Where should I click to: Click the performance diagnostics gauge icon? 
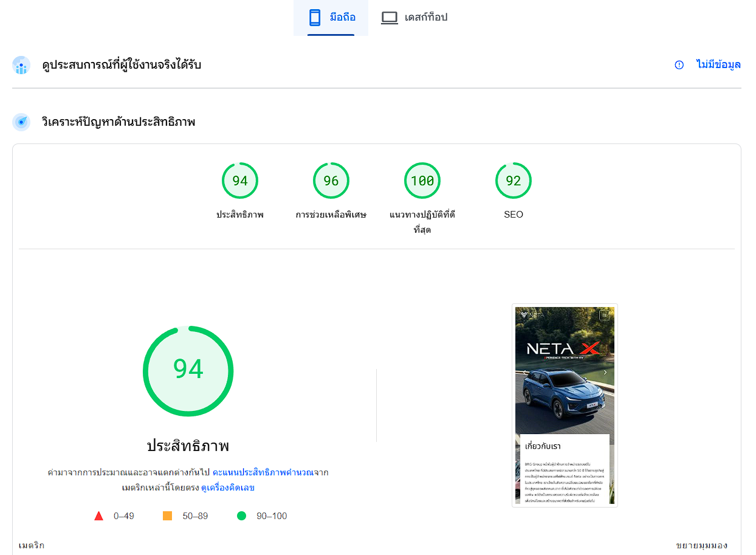tap(21, 122)
